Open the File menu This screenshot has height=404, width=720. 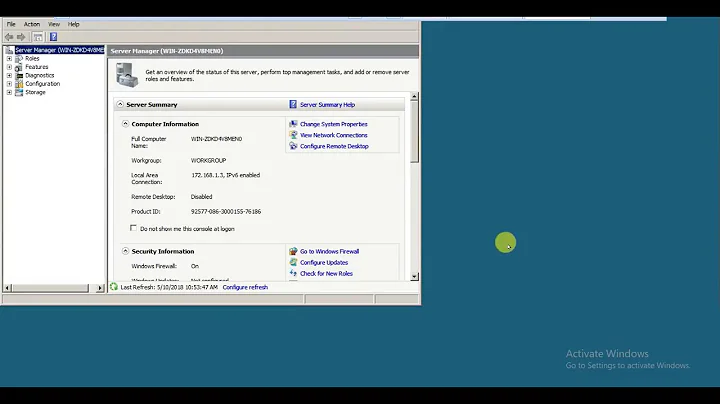11,24
